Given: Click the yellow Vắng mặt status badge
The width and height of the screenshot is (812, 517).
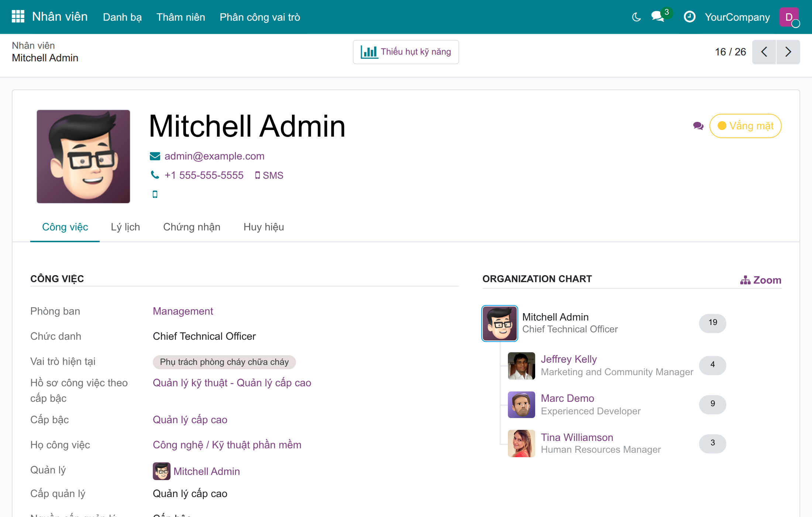Looking at the screenshot, I should point(745,126).
